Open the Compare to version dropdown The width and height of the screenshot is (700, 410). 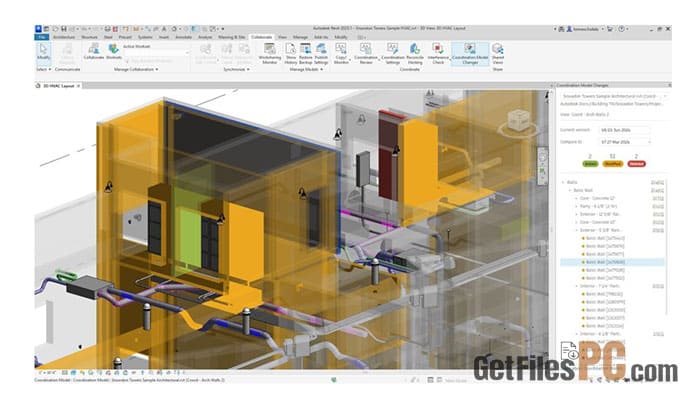[x=625, y=142]
